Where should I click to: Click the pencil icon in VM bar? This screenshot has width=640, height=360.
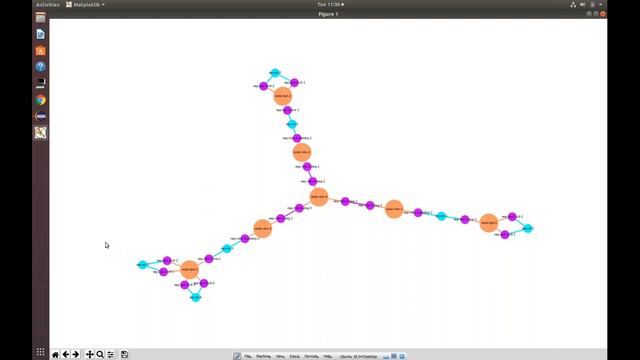(237, 356)
